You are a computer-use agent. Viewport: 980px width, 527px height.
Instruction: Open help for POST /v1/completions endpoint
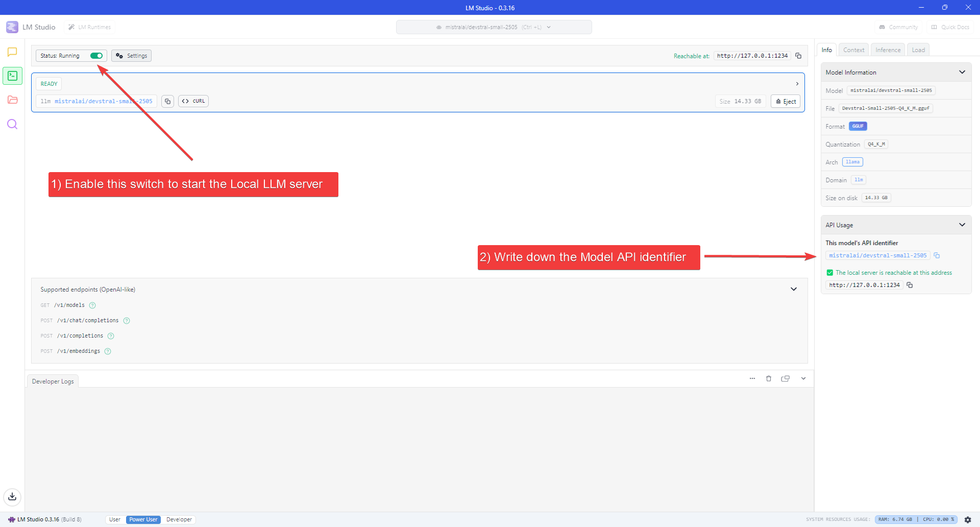(x=111, y=336)
